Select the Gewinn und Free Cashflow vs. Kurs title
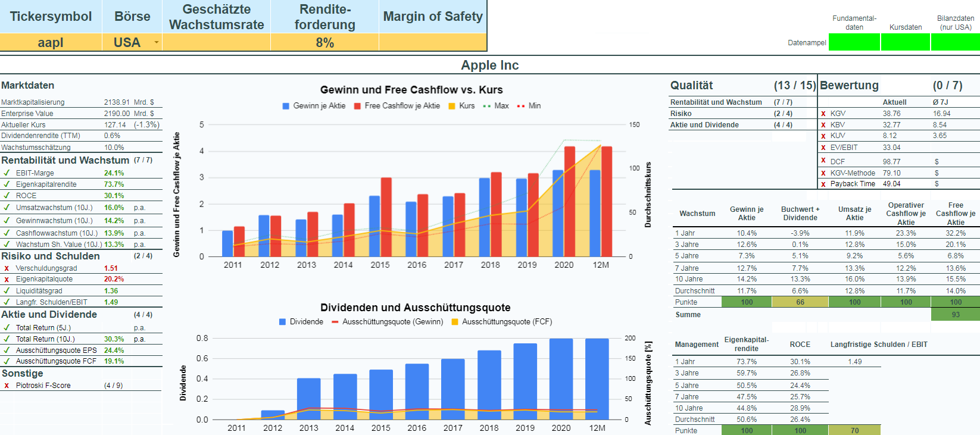 [411, 90]
